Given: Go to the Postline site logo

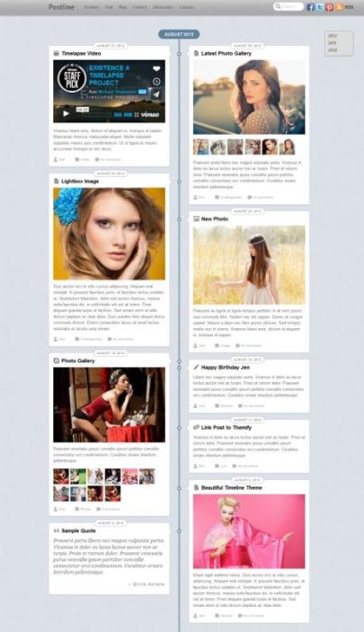Looking at the screenshot, I should tap(61, 7).
